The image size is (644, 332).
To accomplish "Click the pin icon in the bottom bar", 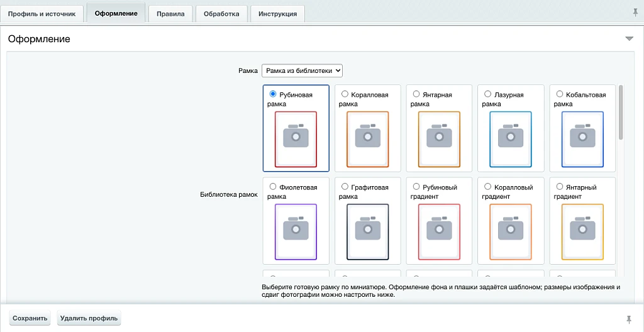I will coord(629,319).
